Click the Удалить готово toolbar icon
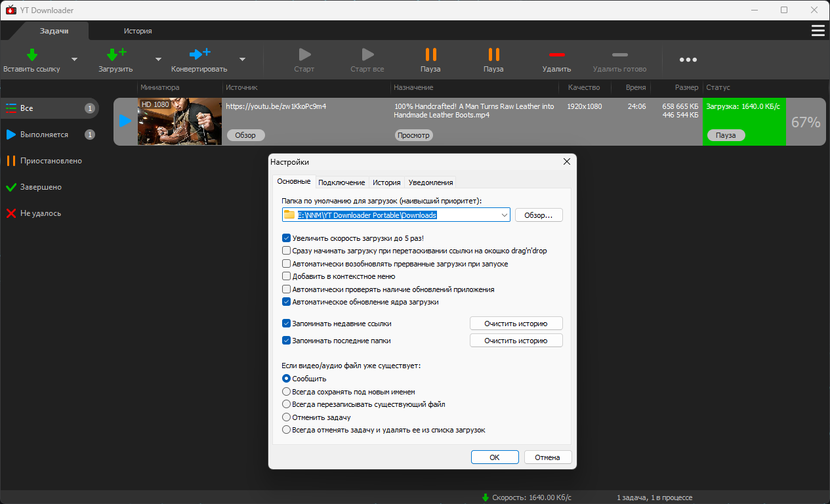 point(619,54)
